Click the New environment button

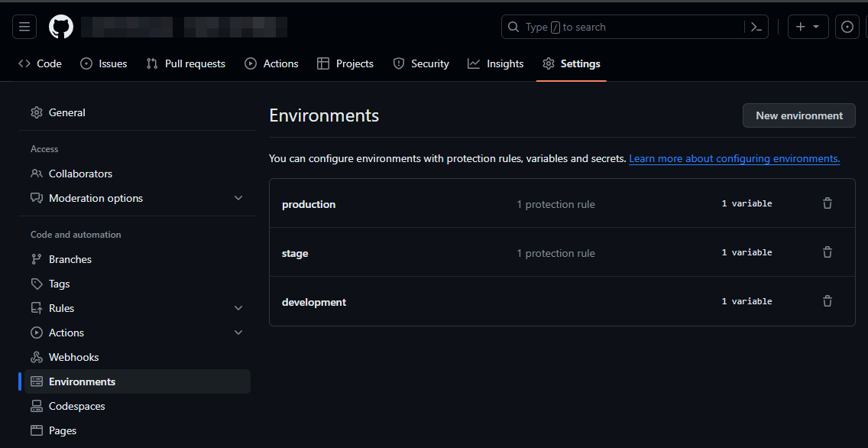798,115
